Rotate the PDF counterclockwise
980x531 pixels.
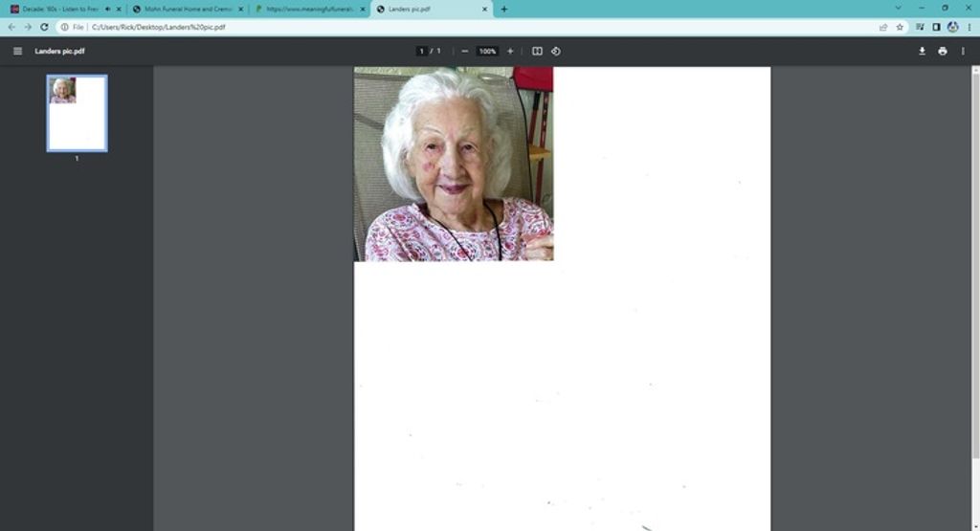[x=556, y=52]
